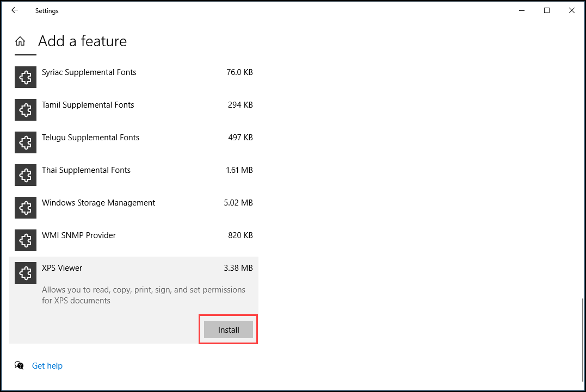The image size is (586, 392).
Task: Open the Get help link
Action: click(x=47, y=366)
